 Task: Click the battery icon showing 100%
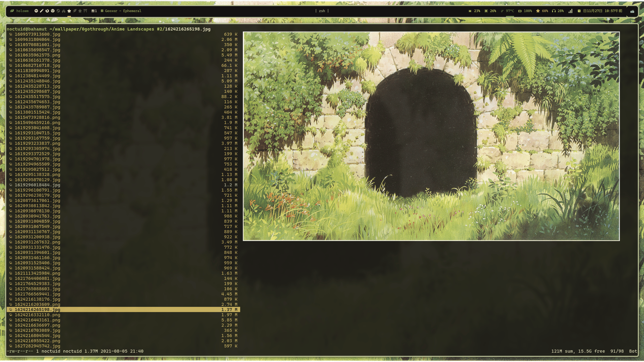pos(520,11)
